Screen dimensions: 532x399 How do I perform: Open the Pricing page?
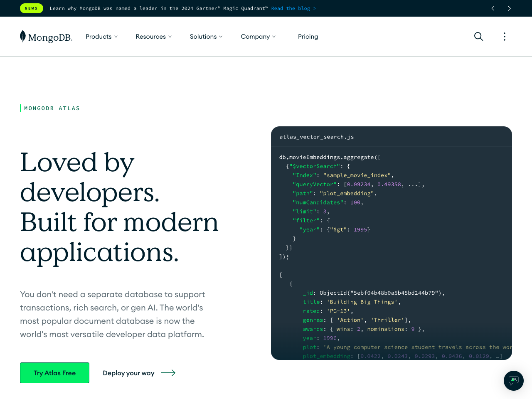[308, 37]
